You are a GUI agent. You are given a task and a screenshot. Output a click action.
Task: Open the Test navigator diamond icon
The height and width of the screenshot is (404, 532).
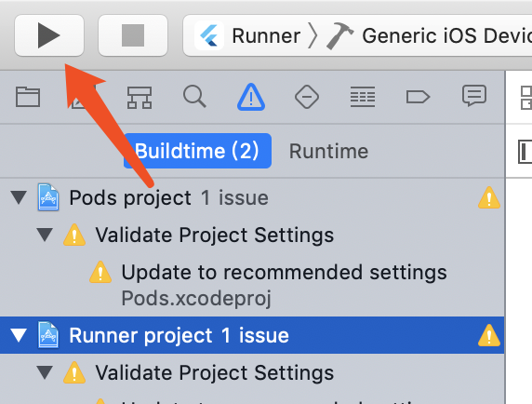pos(307,97)
